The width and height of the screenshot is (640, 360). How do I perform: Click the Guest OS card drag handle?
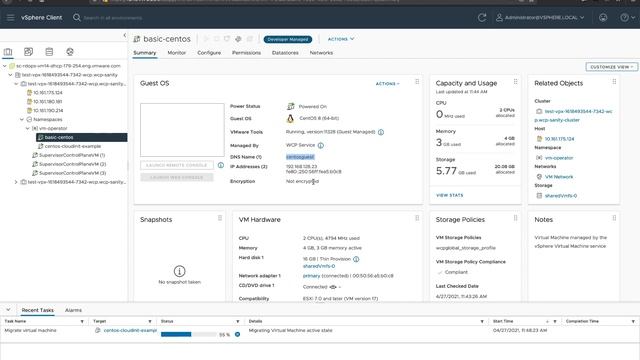pos(417,82)
